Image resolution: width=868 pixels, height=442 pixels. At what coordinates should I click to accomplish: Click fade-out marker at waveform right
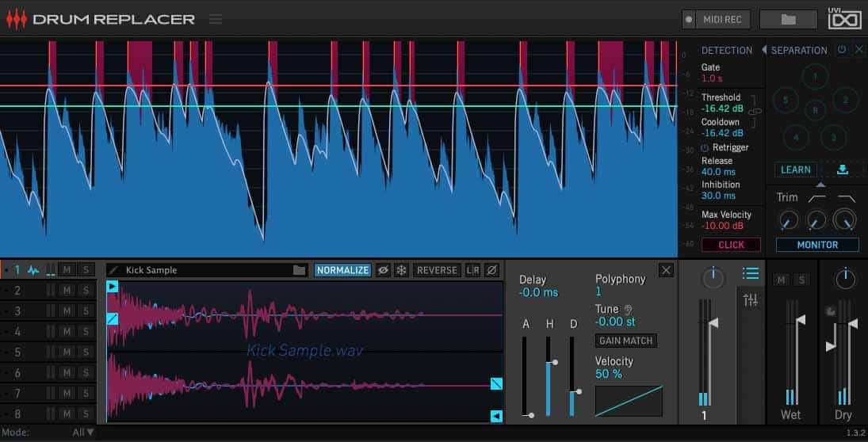(x=496, y=383)
